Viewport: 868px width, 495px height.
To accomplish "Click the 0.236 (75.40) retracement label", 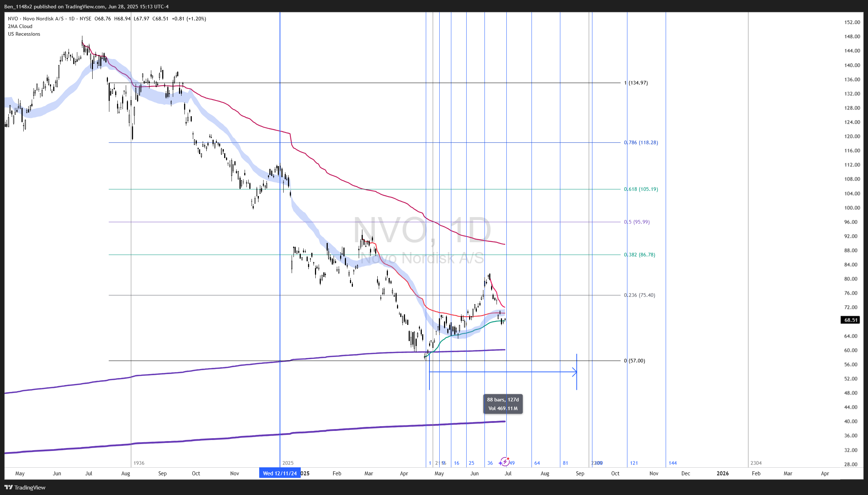I will pyautogui.click(x=639, y=295).
